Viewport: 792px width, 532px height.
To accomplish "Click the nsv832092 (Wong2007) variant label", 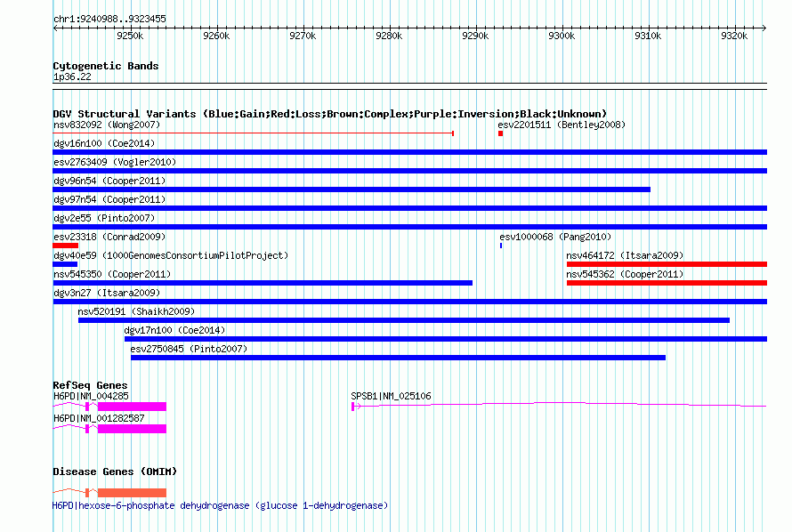I will pyautogui.click(x=107, y=125).
